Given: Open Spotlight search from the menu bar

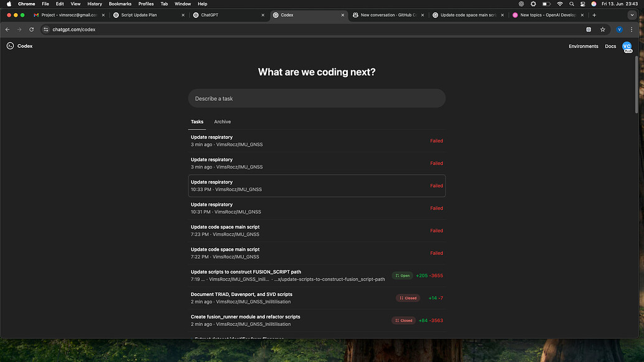Looking at the screenshot, I should (x=571, y=4).
